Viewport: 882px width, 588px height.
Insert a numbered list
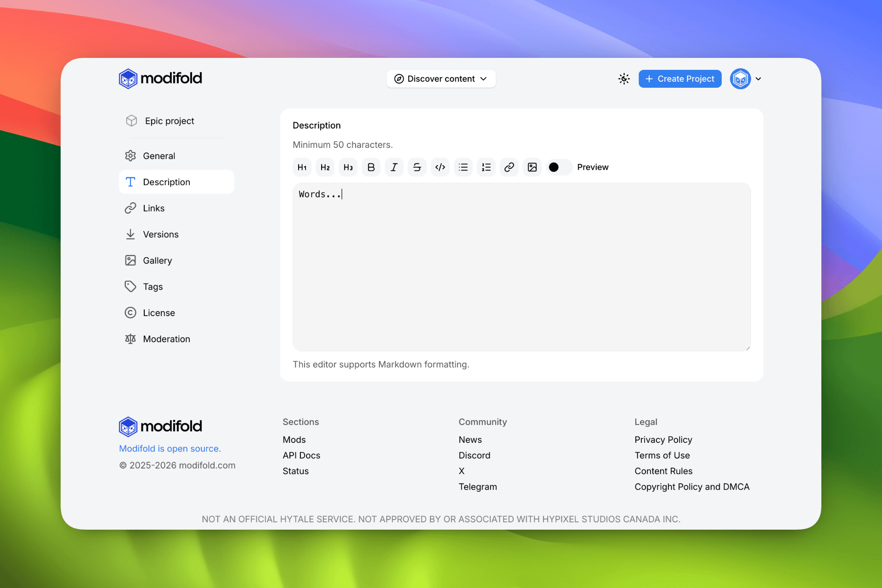(486, 167)
